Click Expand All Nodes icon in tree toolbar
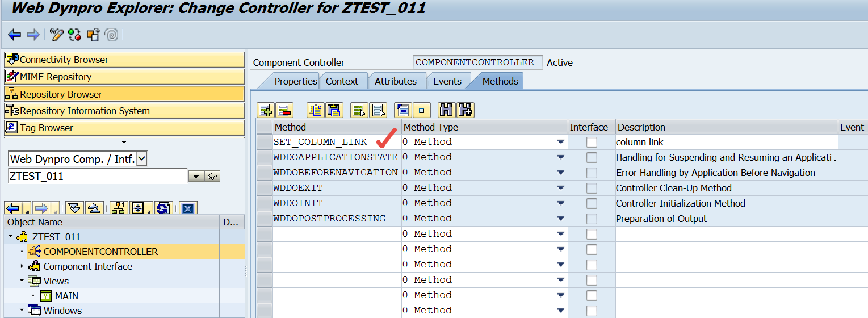This screenshot has height=318, width=868. click(75, 208)
